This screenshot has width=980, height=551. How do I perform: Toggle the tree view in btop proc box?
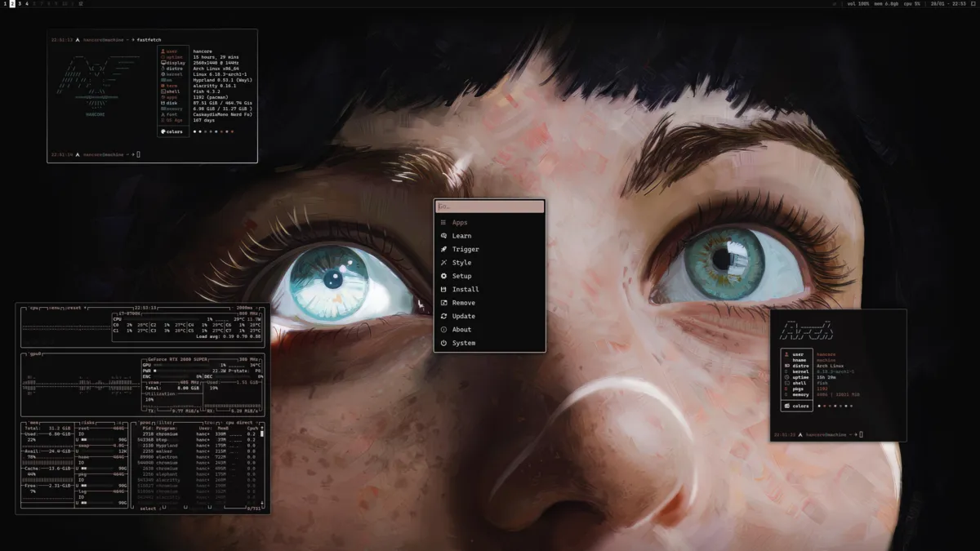pos(210,423)
